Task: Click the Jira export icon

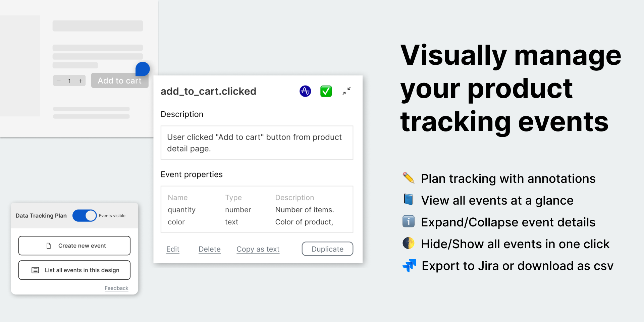Action: click(x=409, y=265)
